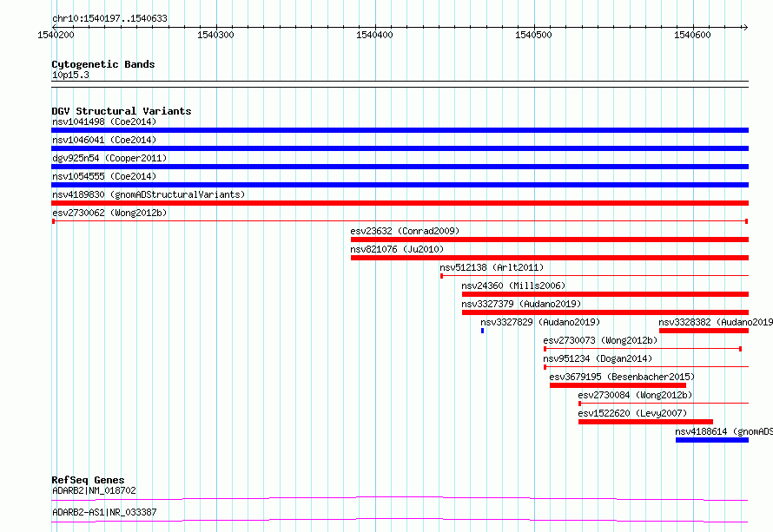The height and width of the screenshot is (532, 773).
Task: Select the nsv1046041 (Coe2014) label
Action: pyautogui.click(x=104, y=140)
